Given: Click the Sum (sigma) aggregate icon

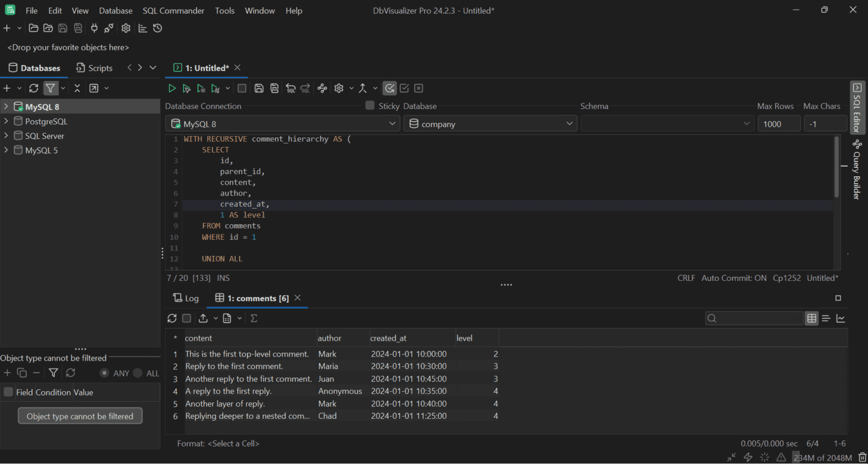Looking at the screenshot, I should (x=254, y=318).
